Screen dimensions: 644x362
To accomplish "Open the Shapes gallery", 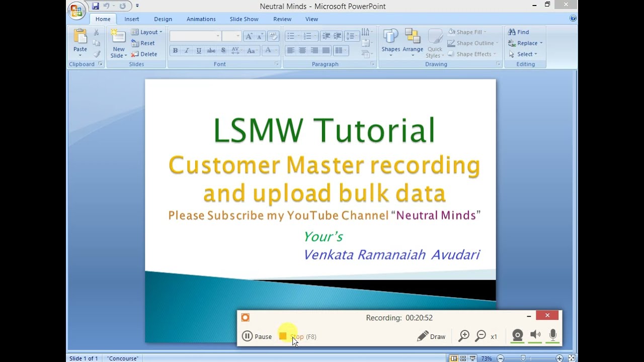I will click(x=390, y=43).
